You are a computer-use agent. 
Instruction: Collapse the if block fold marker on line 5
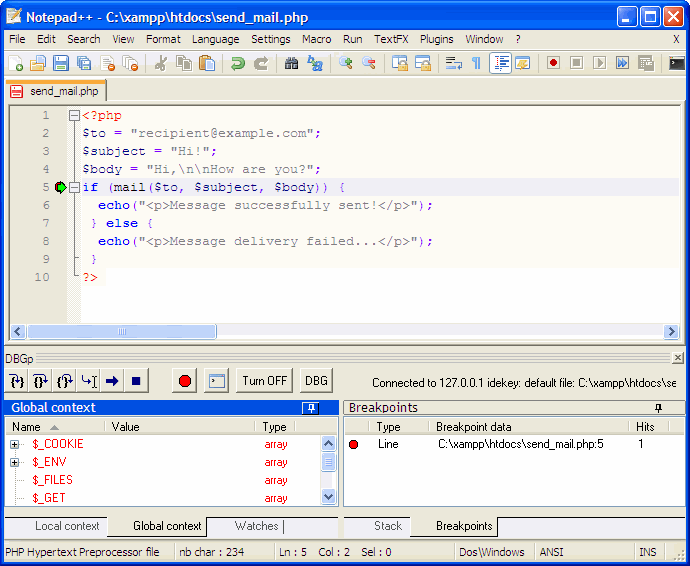click(75, 187)
